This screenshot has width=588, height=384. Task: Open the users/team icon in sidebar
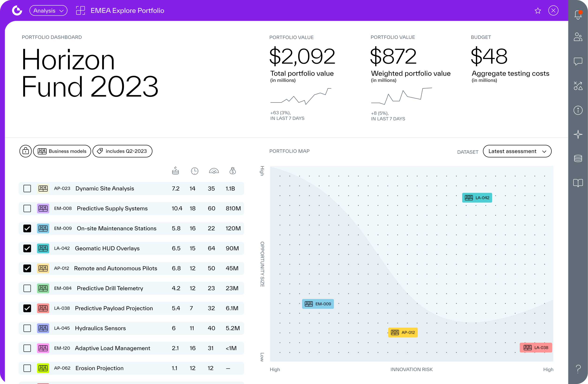[x=578, y=37]
